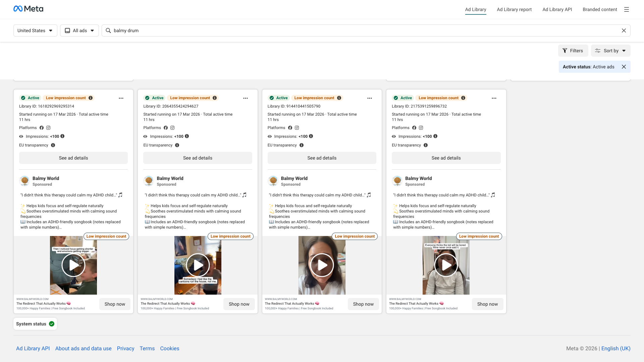This screenshot has width=644, height=362.
Task: Click the Low impression count info icon on fourth ad
Action: click(x=463, y=98)
